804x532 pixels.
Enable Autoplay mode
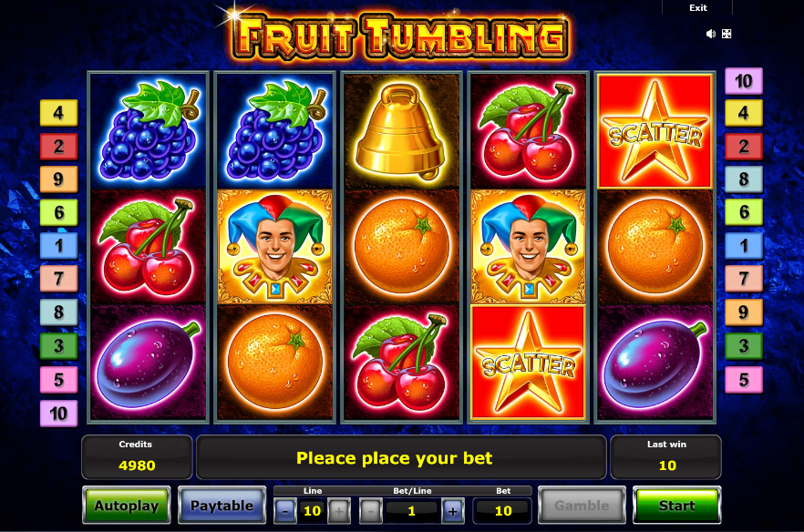[x=126, y=506]
